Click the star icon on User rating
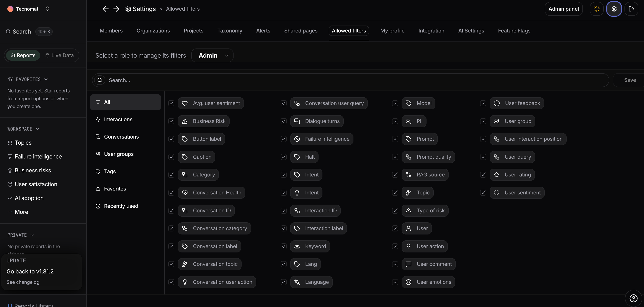The width and height of the screenshot is (644, 307). point(497,175)
